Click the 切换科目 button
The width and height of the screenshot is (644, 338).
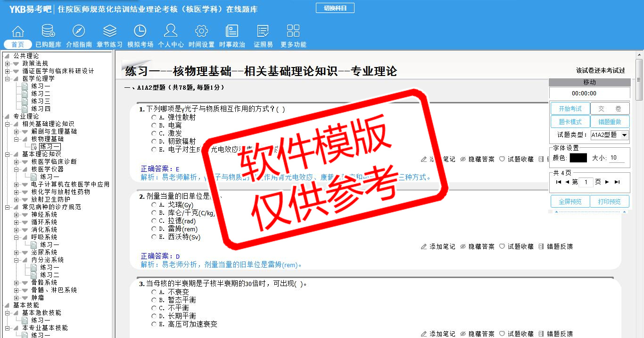coord(335,8)
